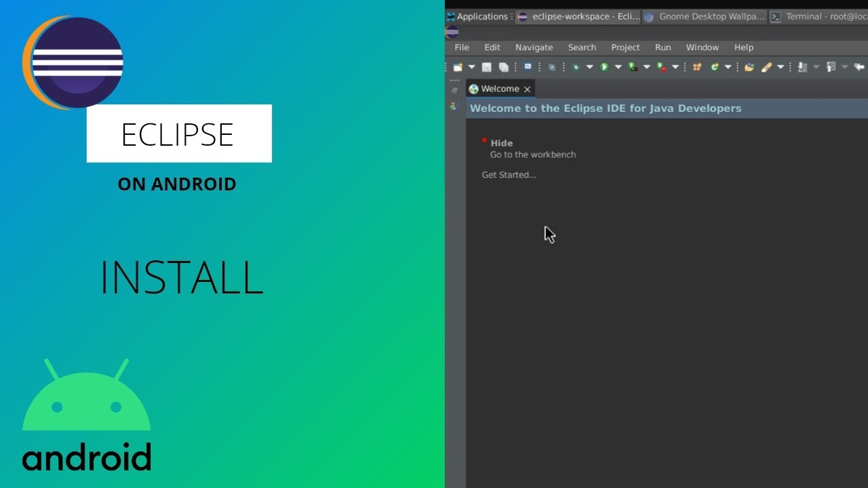
Task: Open the New file wizard icon
Action: (458, 67)
